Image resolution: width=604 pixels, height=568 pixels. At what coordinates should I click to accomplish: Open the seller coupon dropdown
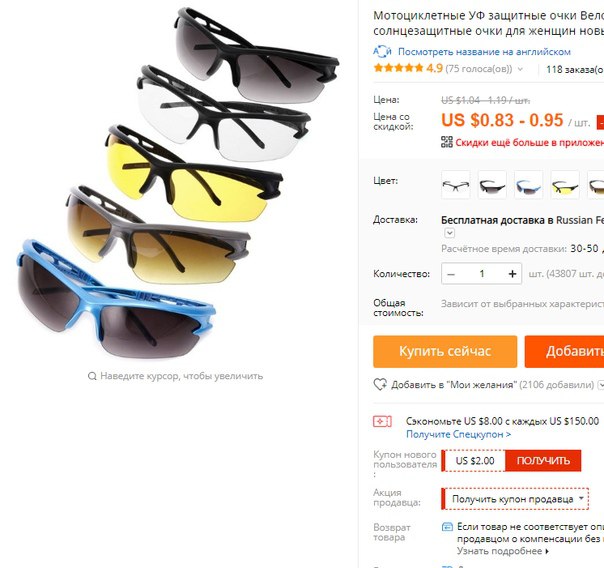coord(515,499)
